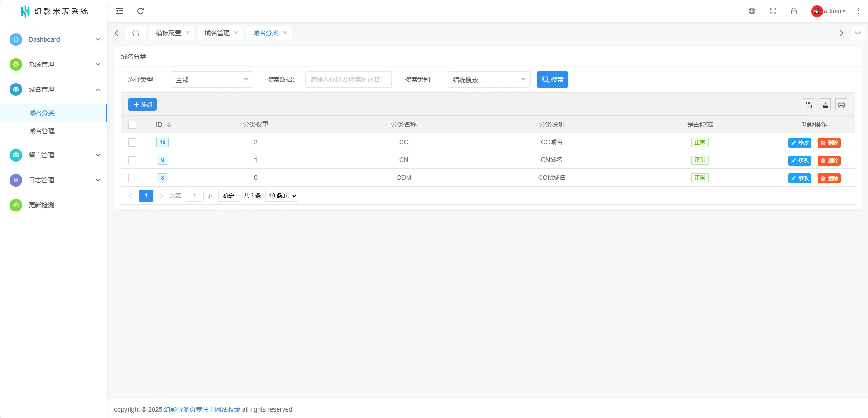This screenshot has height=418, width=868.
Task: Open the home tab icon
Action: (x=136, y=33)
